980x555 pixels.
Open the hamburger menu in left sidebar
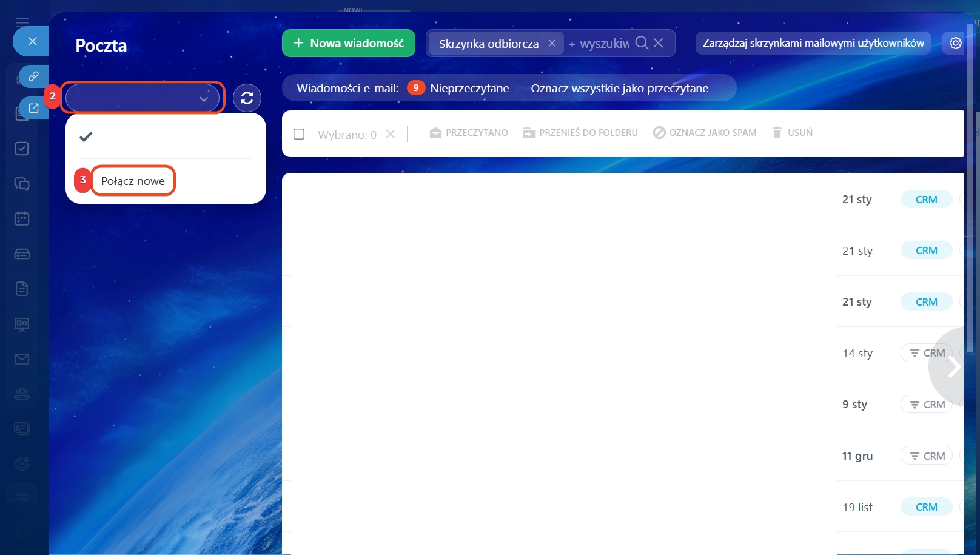click(x=22, y=22)
